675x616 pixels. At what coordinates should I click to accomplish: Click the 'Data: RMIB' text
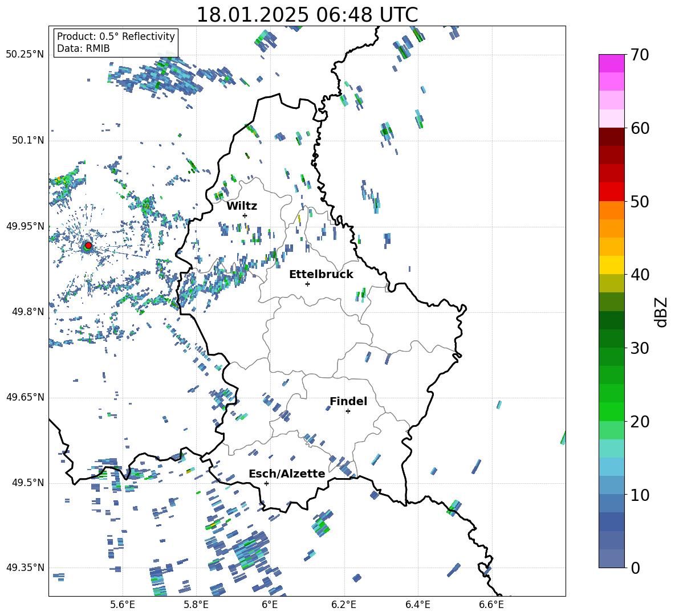point(83,48)
